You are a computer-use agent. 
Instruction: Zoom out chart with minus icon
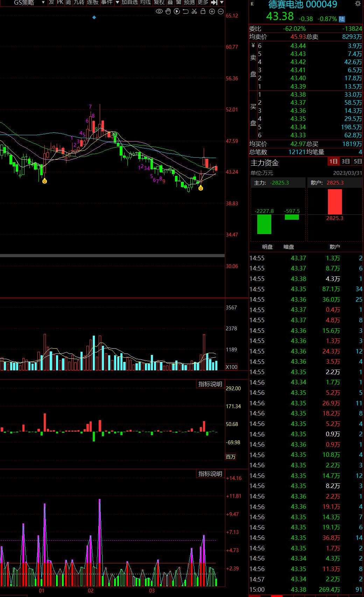pyautogui.click(x=221, y=12)
